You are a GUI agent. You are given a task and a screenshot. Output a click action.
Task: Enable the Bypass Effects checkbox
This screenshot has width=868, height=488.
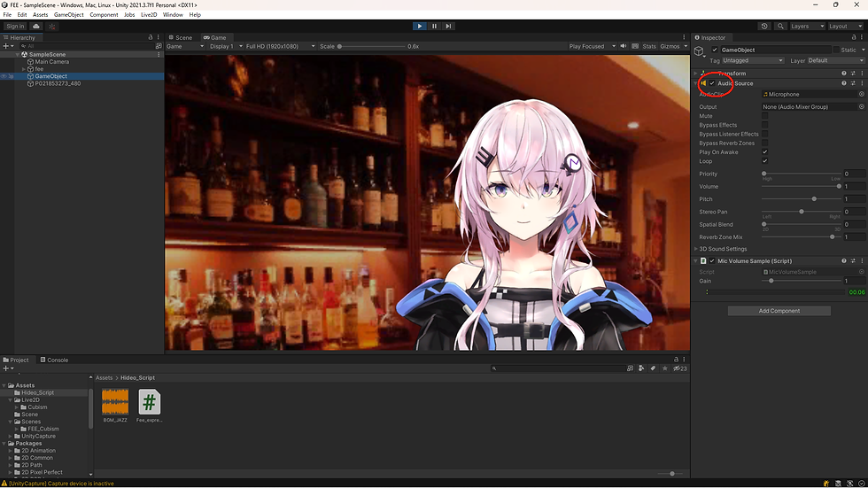click(764, 125)
